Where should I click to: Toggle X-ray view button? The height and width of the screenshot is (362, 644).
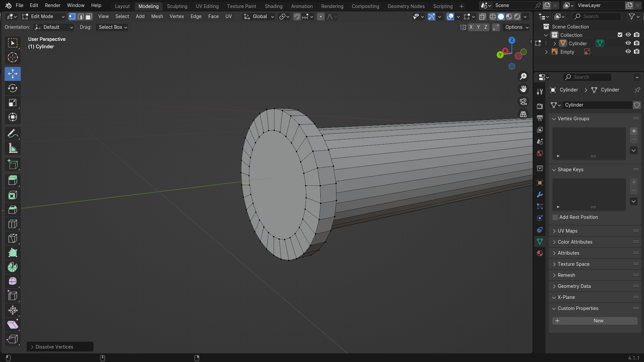click(x=482, y=16)
